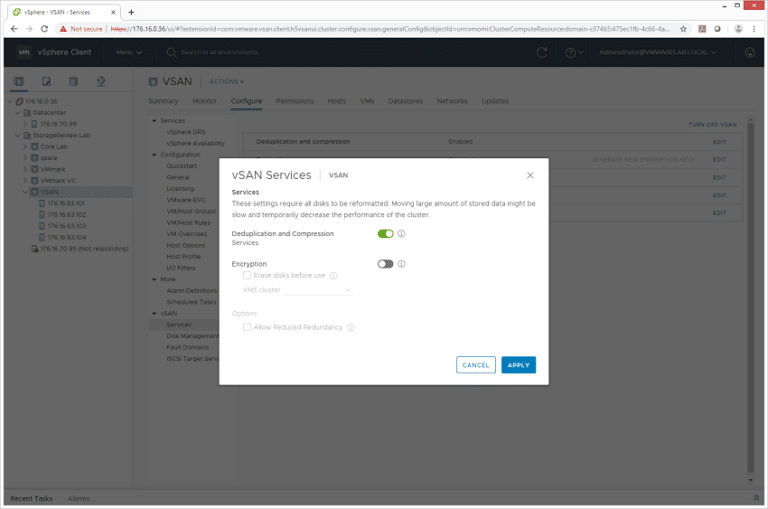
Task: Select Licensing in sidebar
Action: pos(180,189)
